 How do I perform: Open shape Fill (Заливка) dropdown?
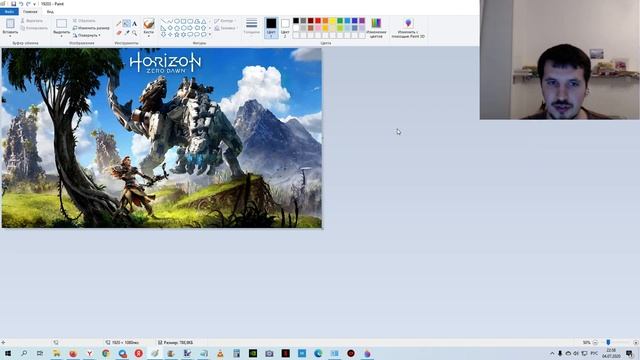pos(225,28)
